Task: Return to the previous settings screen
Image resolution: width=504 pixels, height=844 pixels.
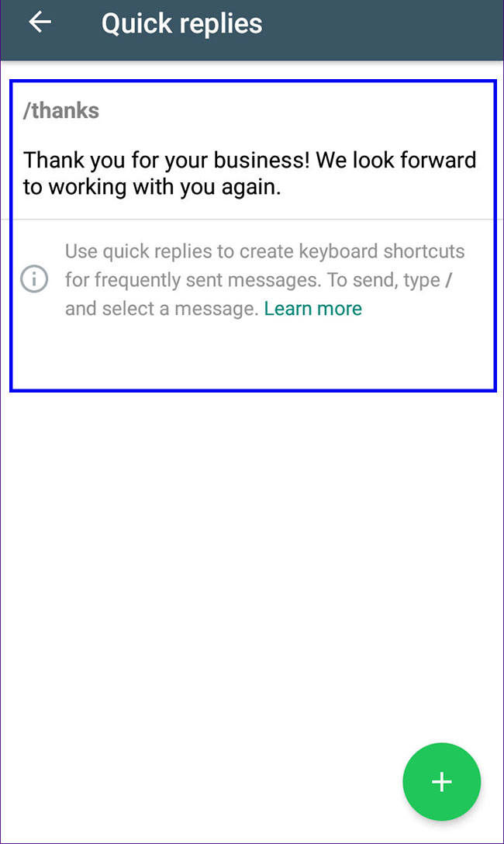Action: (x=40, y=22)
